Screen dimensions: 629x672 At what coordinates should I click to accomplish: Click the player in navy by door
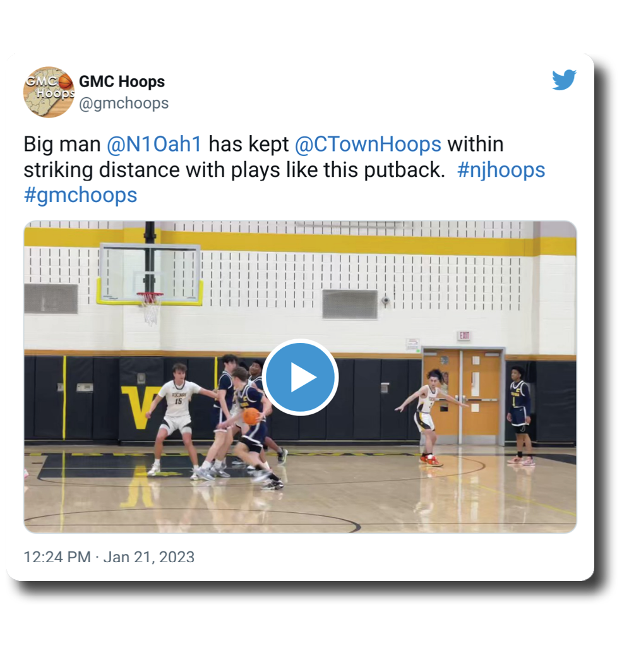[x=520, y=414]
